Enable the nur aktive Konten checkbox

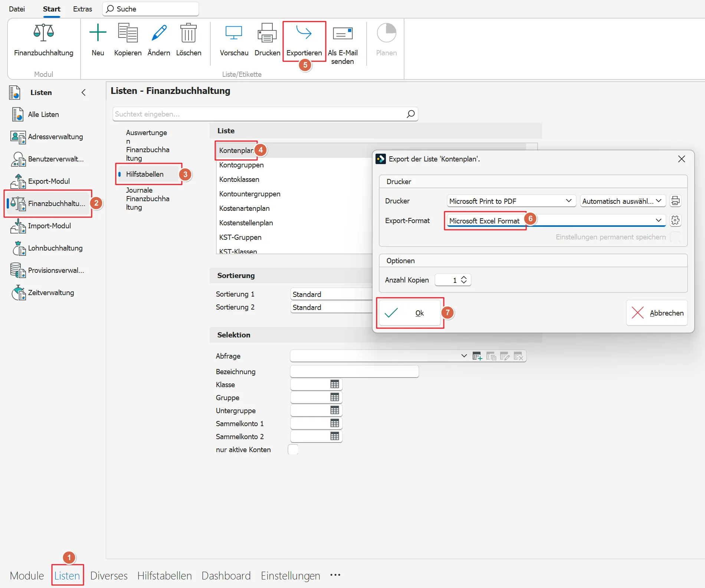pos(293,449)
